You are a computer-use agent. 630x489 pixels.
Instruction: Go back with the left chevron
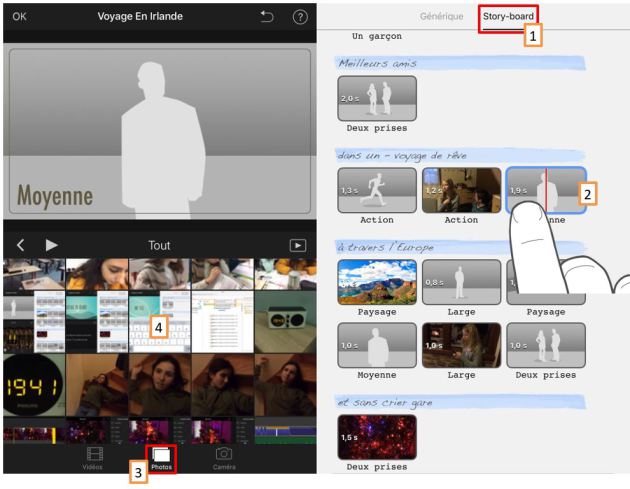pyautogui.click(x=20, y=245)
